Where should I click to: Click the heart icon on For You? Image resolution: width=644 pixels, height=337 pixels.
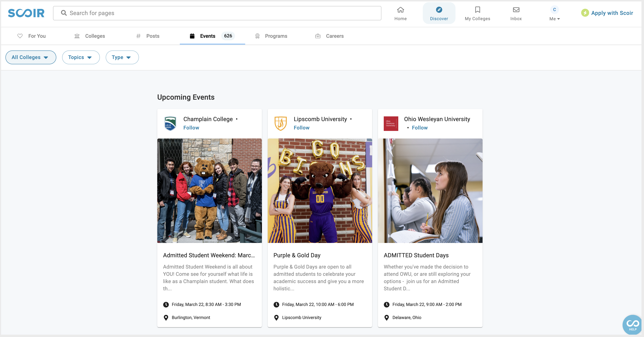point(20,36)
